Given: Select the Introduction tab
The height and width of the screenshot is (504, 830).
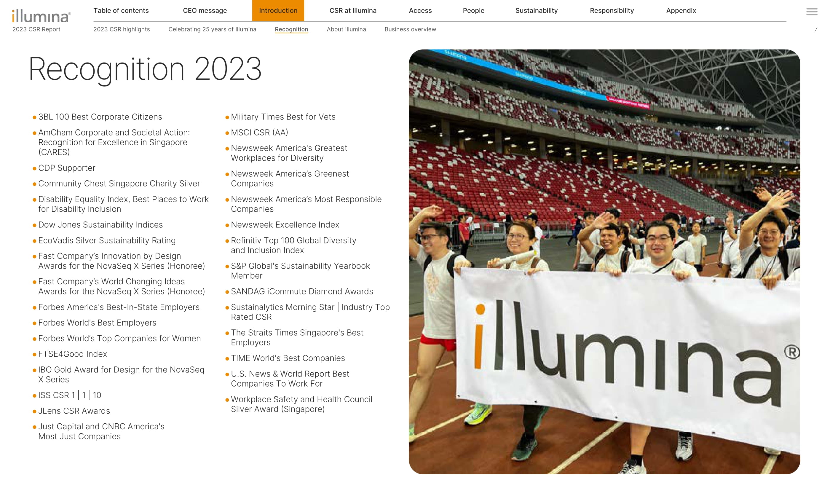Looking at the screenshot, I should coord(278,10).
